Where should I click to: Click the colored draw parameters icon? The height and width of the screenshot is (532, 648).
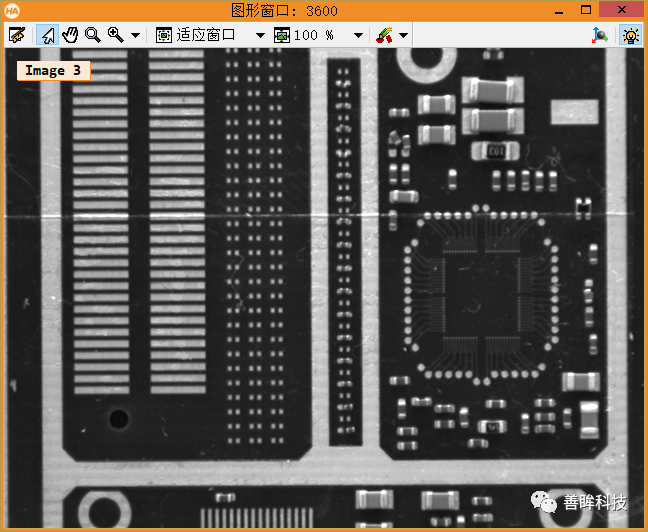pos(384,35)
